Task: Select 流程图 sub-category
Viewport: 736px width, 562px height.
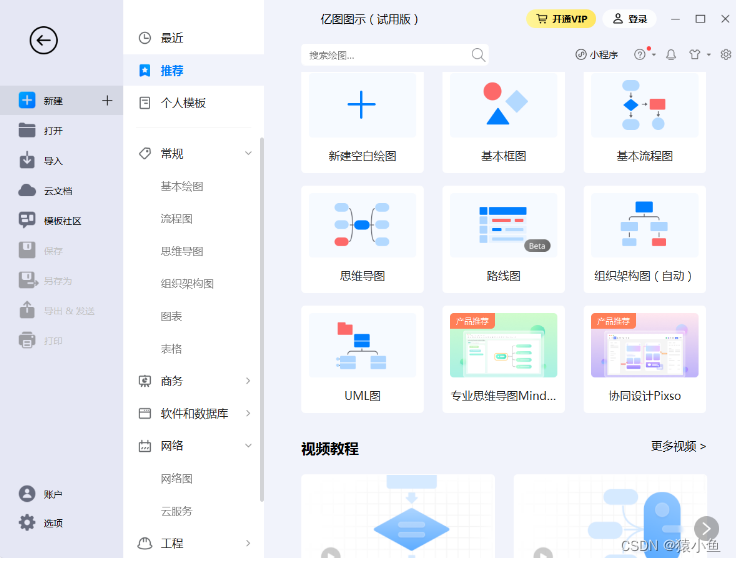Action: 176,219
